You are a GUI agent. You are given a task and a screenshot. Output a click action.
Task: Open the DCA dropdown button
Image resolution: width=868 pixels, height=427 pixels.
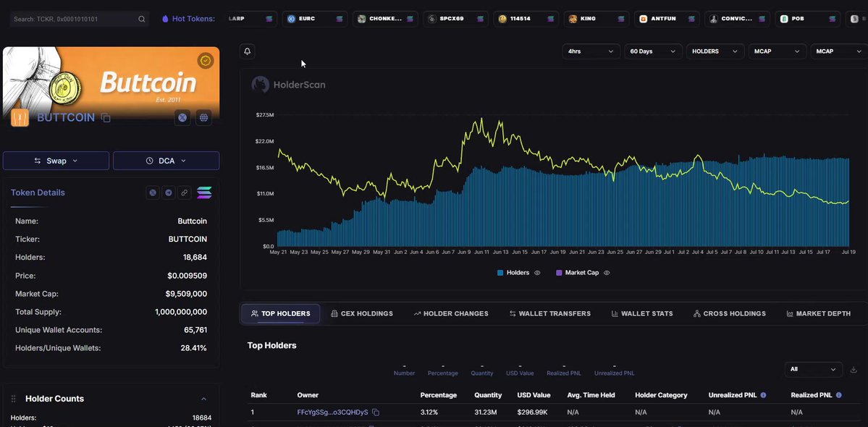tap(166, 161)
